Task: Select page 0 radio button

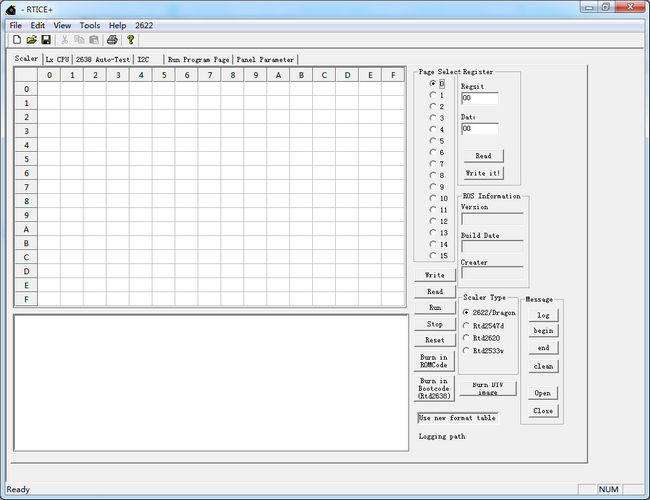Action: (433, 83)
